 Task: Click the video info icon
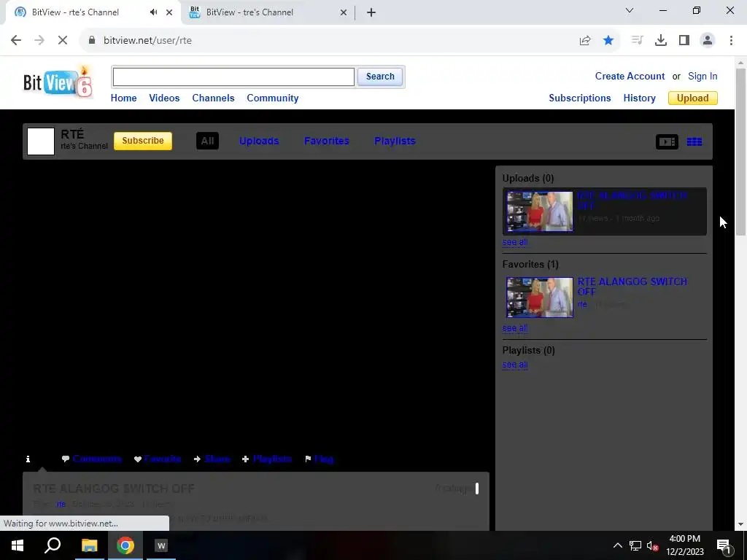click(28, 459)
